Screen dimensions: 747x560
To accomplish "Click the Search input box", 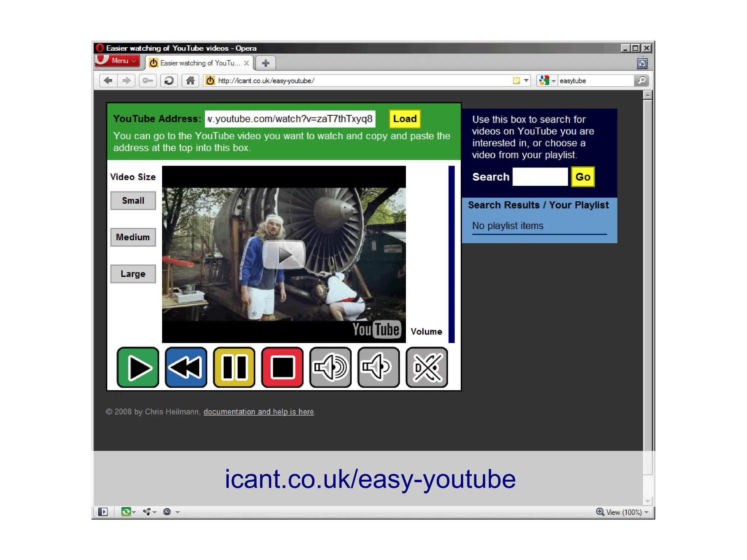I will click(x=540, y=177).
